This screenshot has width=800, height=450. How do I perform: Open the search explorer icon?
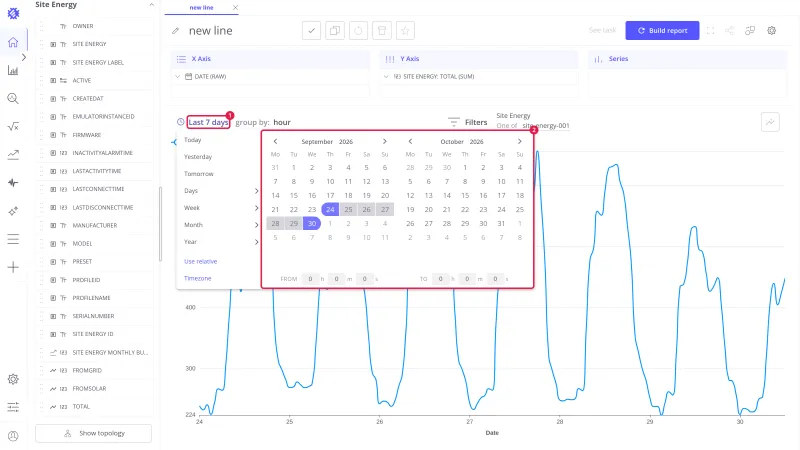(13, 98)
